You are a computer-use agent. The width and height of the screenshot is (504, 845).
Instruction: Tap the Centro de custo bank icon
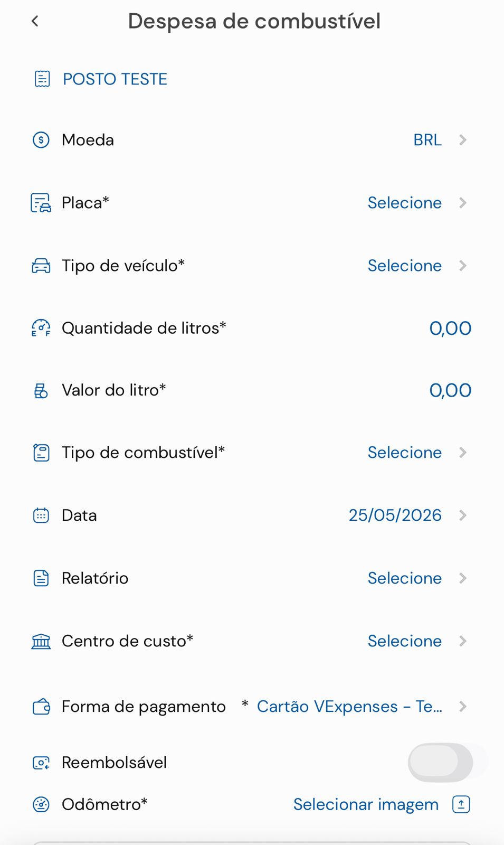[41, 641]
